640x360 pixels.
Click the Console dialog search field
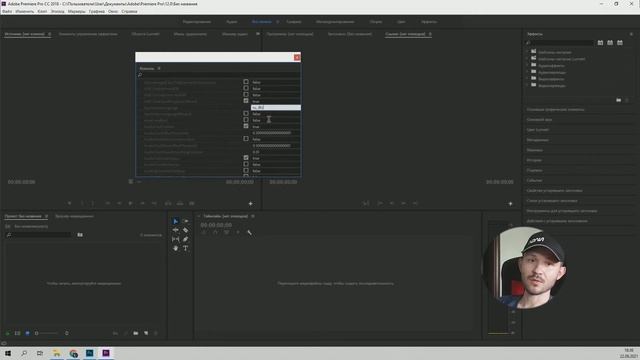[x=218, y=75]
